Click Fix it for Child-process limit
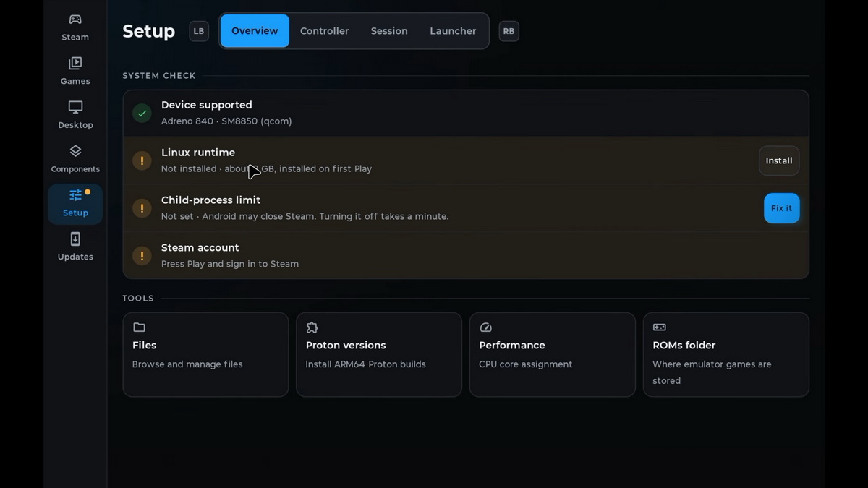868x488 pixels. pos(782,208)
